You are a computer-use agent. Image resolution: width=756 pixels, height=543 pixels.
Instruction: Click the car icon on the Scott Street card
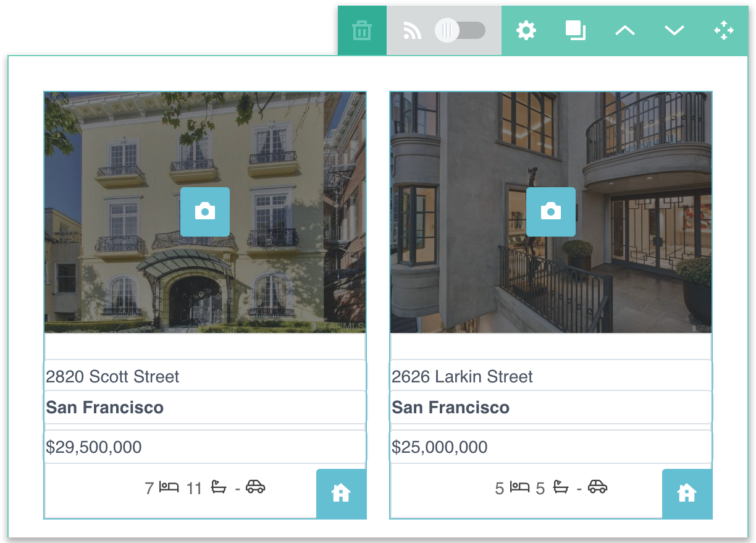[x=256, y=487]
